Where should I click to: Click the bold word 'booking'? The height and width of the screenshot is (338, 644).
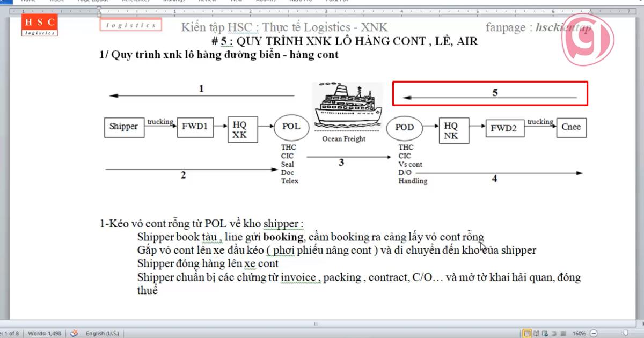[284, 237]
